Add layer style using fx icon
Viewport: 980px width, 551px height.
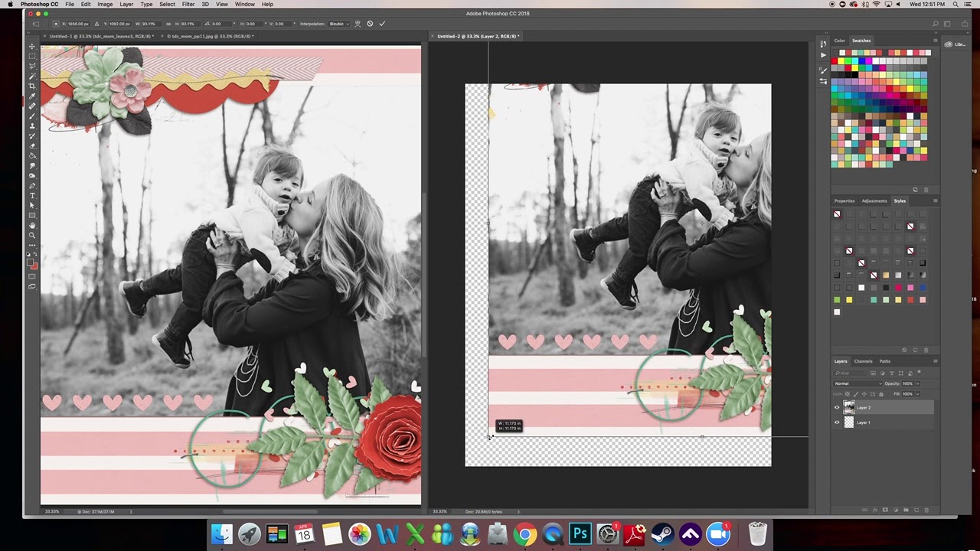[875, 510]
